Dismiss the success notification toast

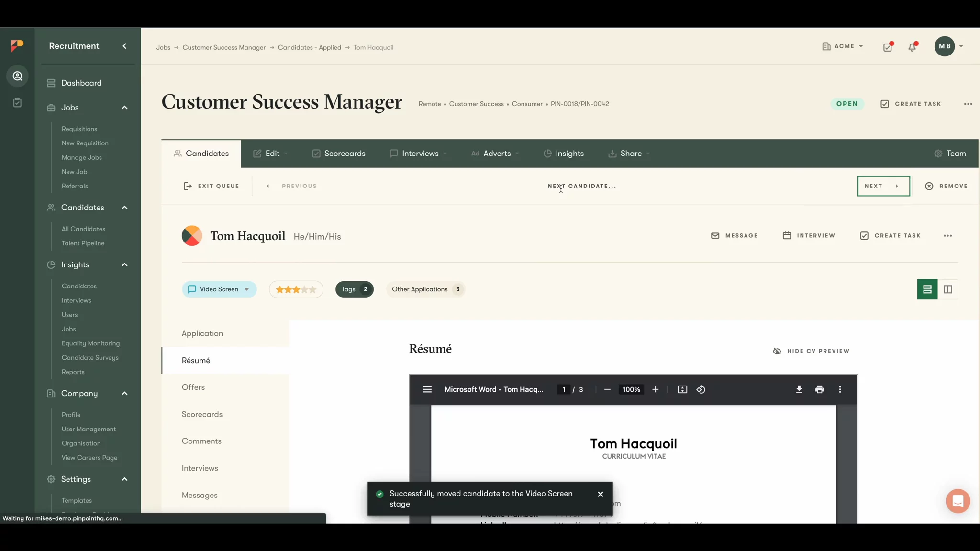click(600, 494)
